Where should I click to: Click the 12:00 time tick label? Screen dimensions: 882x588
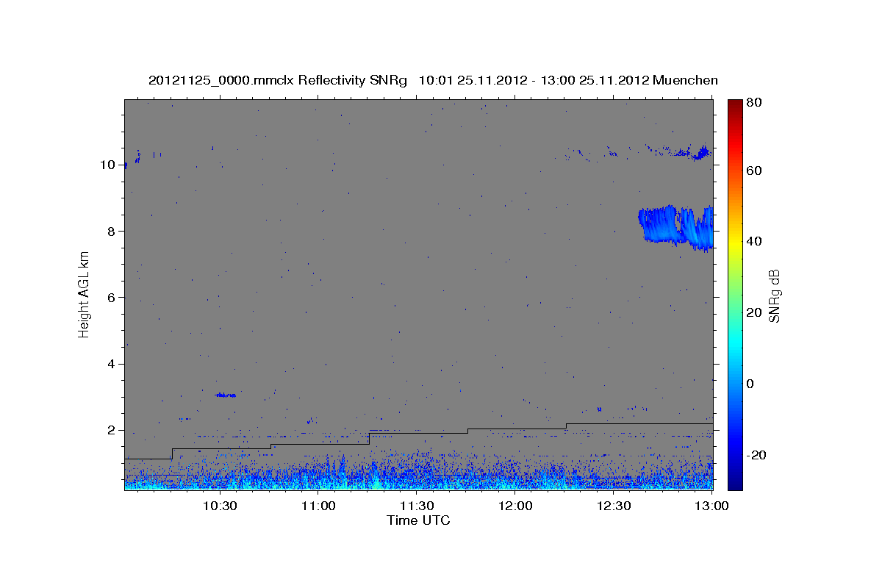(515, 506)
